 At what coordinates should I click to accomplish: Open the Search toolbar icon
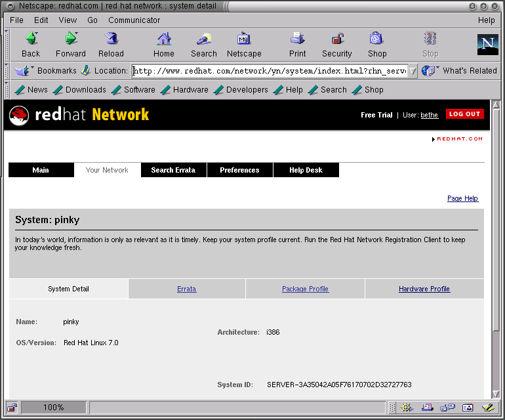(x=203, y=39)
